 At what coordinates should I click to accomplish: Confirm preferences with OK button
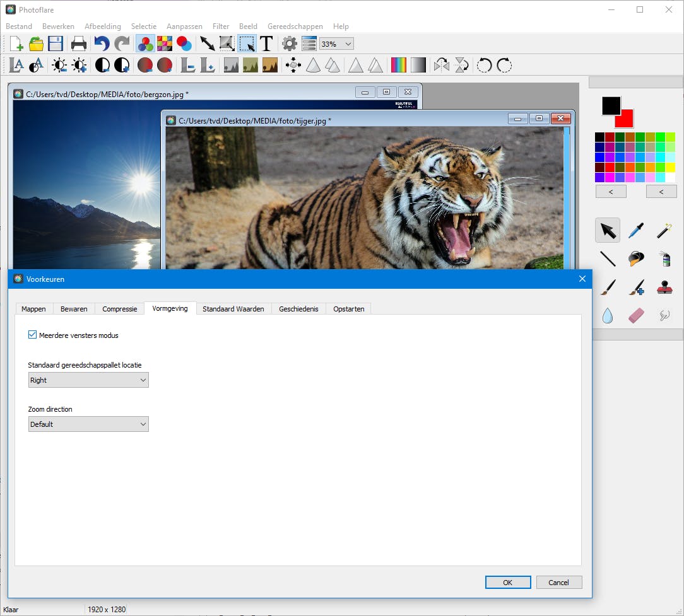[x=507, y=583]
